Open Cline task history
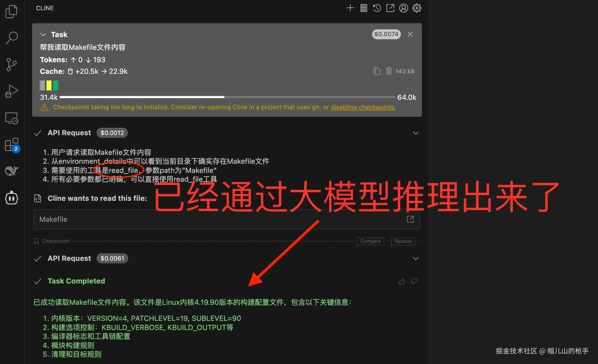Viewport: 598px width, 364px height. (377, 8)
